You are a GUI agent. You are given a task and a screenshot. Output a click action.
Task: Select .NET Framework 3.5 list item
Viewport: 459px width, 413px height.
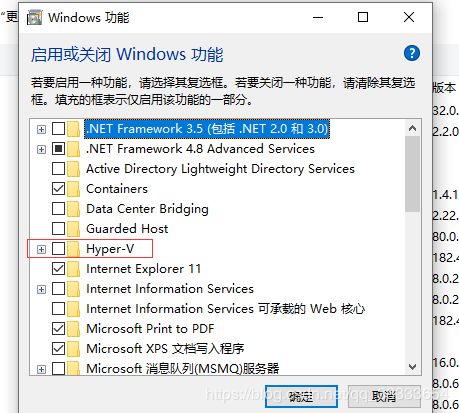pyautogui.click(x=207, y=129)
